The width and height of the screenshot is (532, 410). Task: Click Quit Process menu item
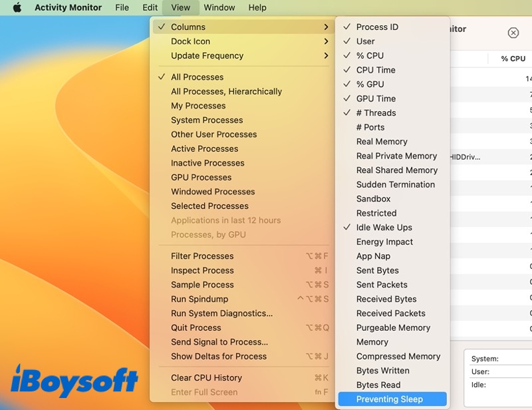pyautogui.click(x=196, y=327)
